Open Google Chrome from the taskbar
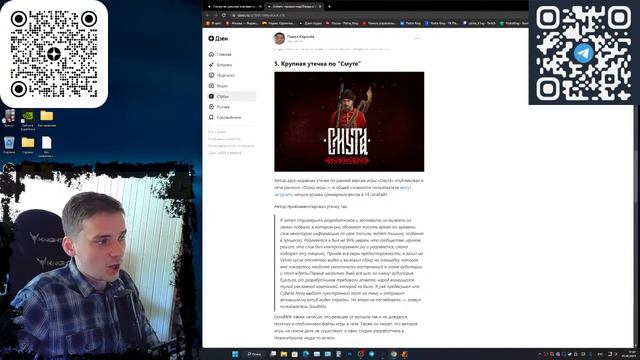640x360 pixels. tap(393, 354)
